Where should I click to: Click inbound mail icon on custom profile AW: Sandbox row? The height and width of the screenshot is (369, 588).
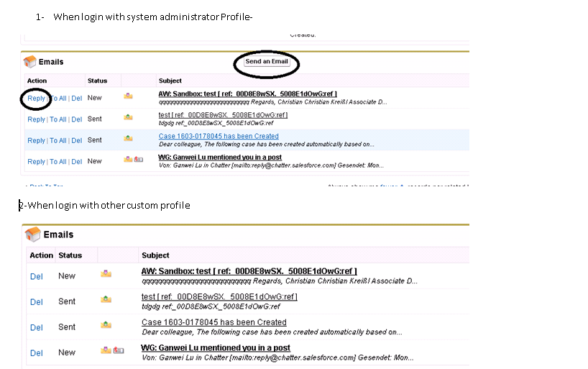coord(106,273)
